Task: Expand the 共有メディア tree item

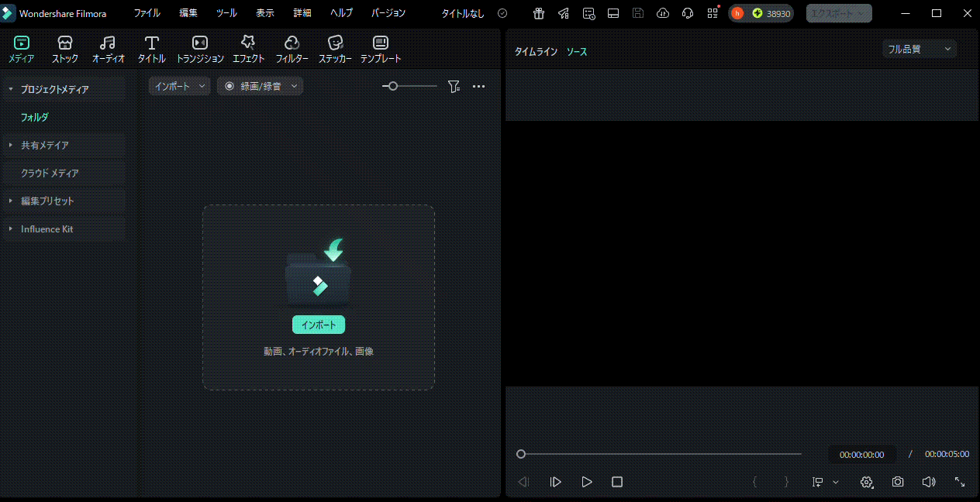Action: click(45, 146)
